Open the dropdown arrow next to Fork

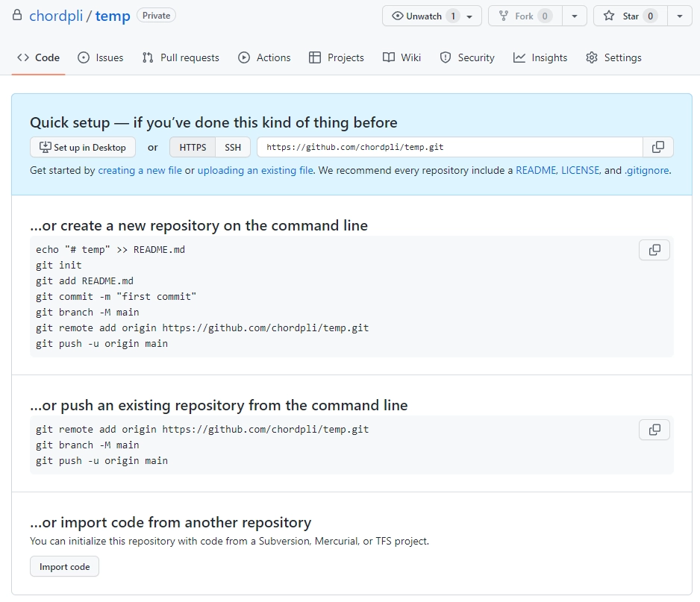coord(574,16)
